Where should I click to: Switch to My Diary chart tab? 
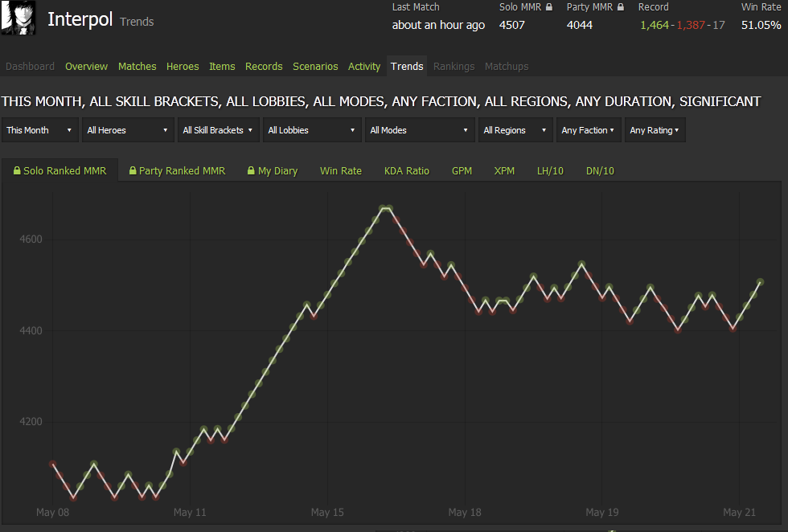(x=273, y=171)
